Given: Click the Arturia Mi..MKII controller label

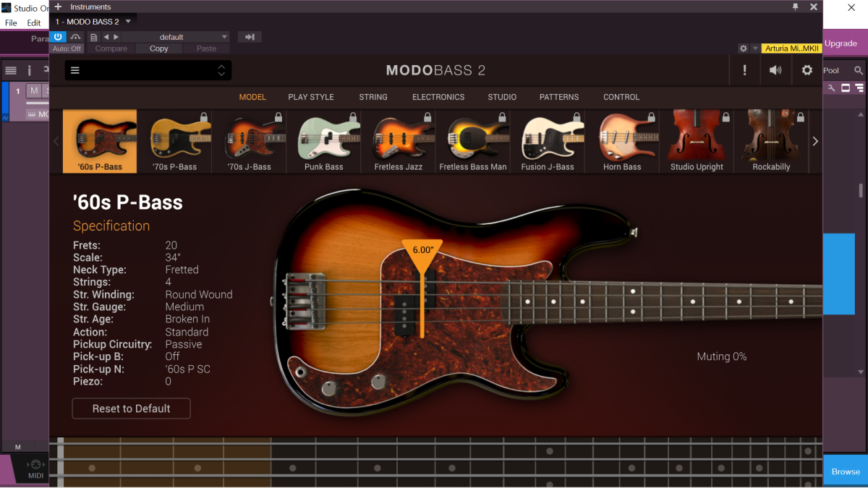Looking at the screenshot, I should click(791, 48).
